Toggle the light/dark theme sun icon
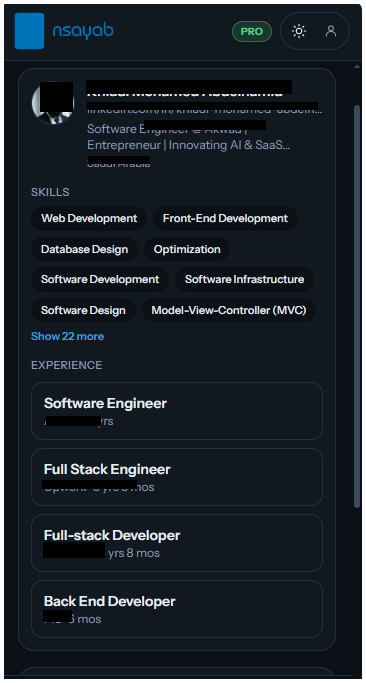This screenshot has height=683, width=366. 299,31
